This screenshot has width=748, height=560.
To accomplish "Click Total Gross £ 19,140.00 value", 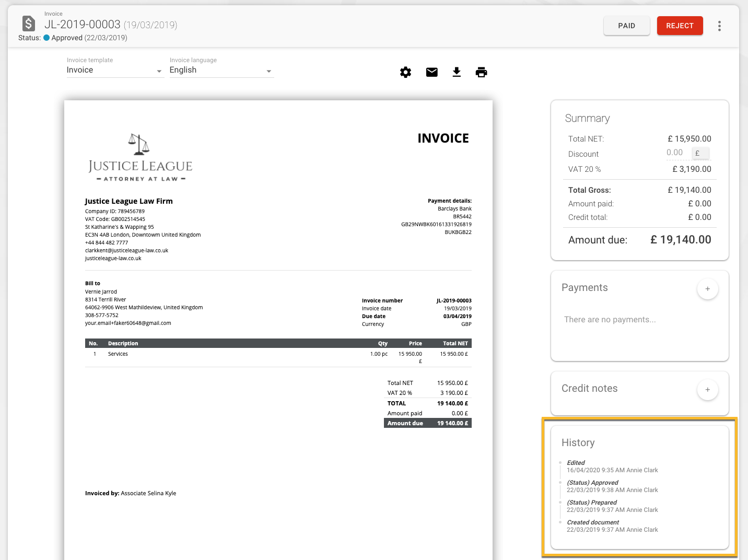I will click(689, 190).
